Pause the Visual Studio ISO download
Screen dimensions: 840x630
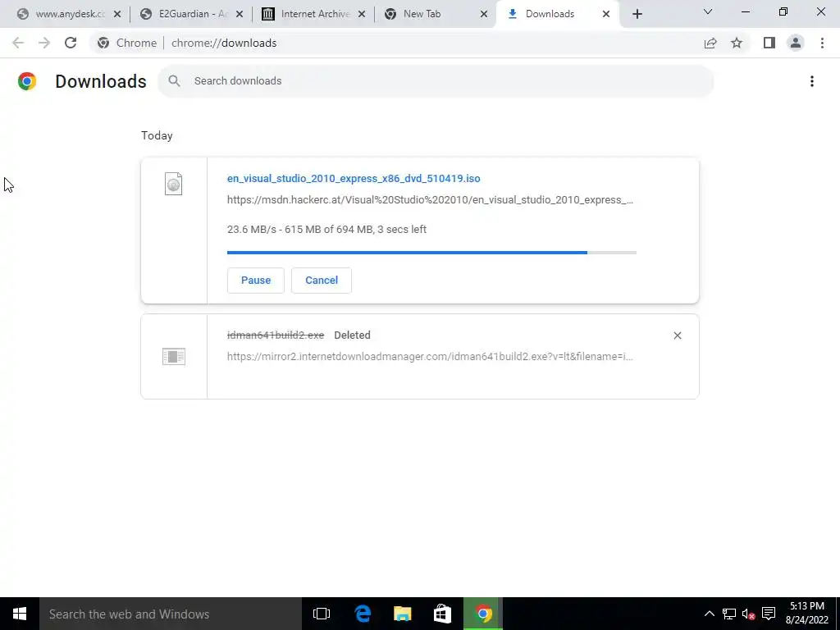256,281
